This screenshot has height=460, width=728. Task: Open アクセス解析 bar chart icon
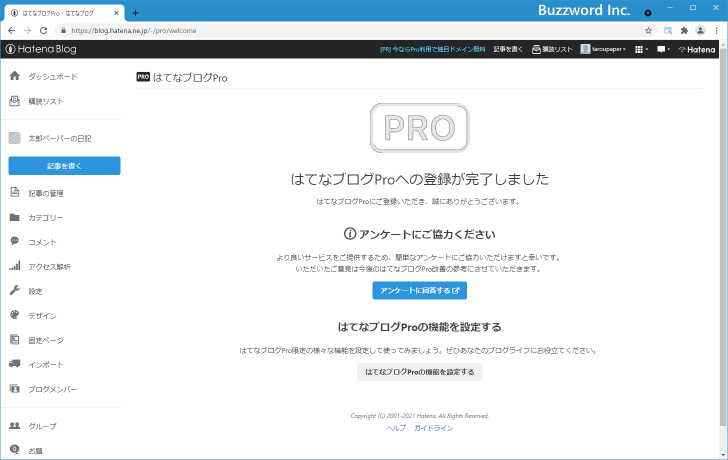click(x=14, y=266)
